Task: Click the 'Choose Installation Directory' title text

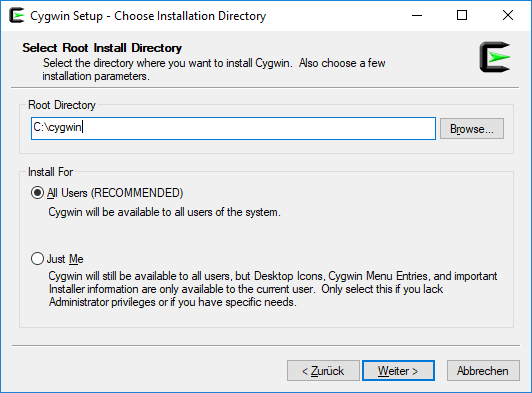Action: click(190, 16)
